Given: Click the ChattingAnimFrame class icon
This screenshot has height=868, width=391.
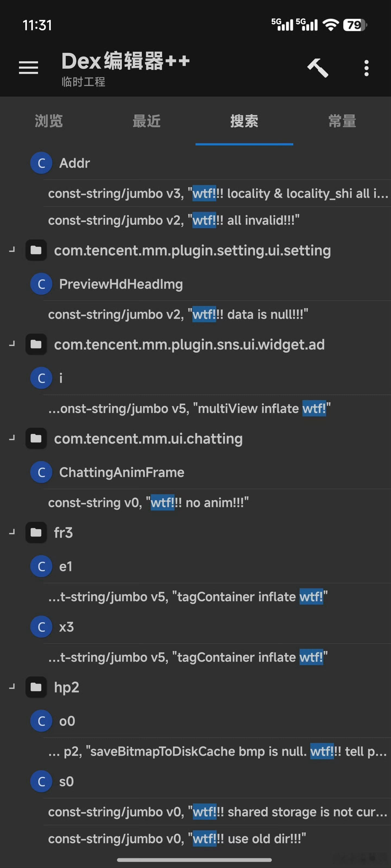Looking at the screenshot, I should (41, 473).
